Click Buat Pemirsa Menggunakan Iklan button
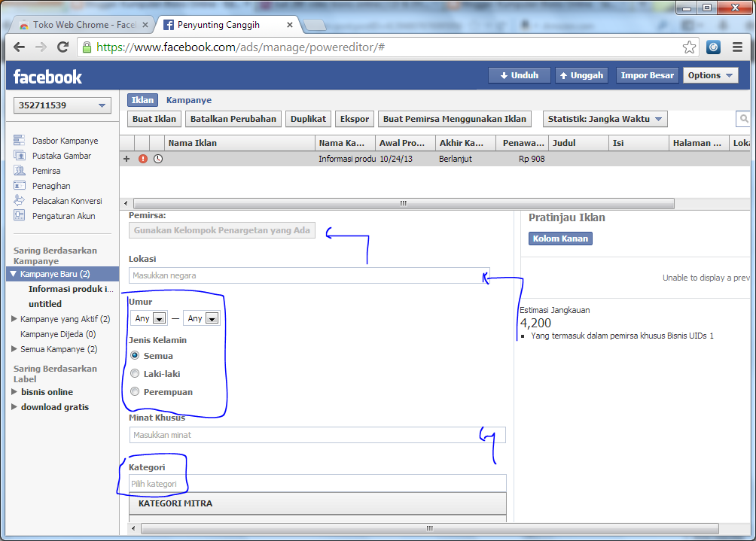This screenshot has height=541, width=756. pos(455,119)
